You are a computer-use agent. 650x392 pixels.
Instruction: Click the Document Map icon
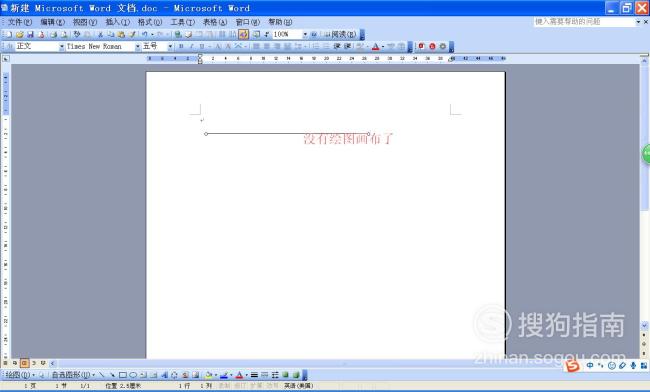[x=256, y=34]
